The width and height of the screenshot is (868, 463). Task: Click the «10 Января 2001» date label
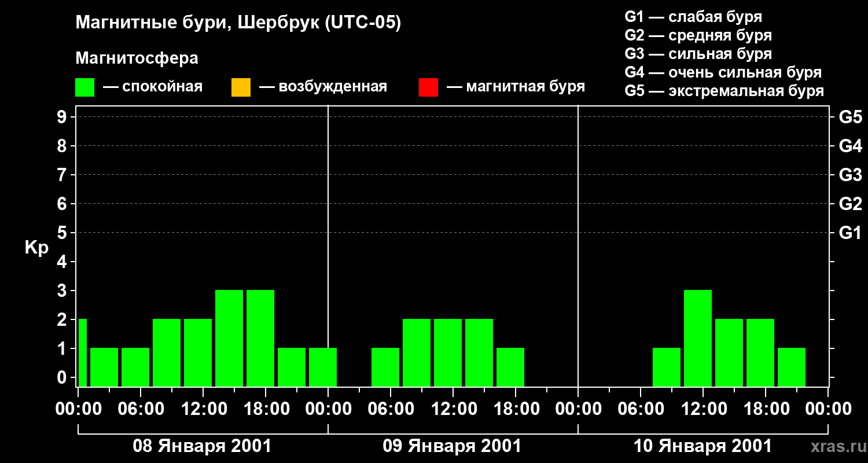(x=703, y=446)
